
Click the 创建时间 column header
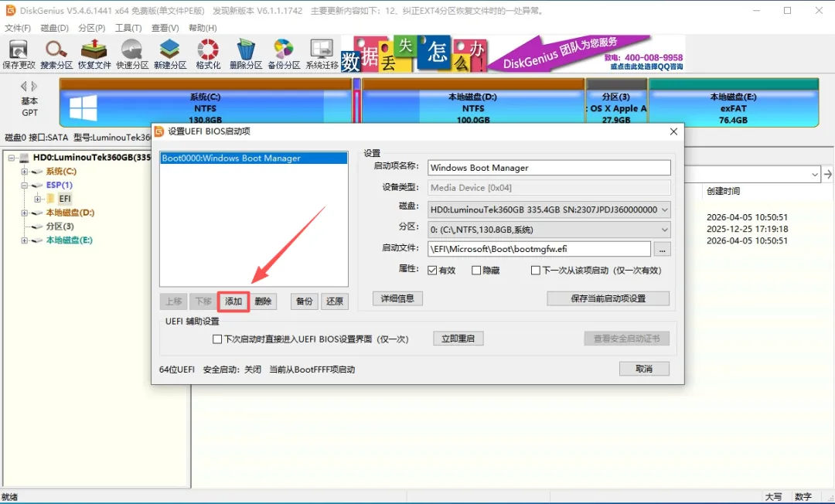pos(723,191)
